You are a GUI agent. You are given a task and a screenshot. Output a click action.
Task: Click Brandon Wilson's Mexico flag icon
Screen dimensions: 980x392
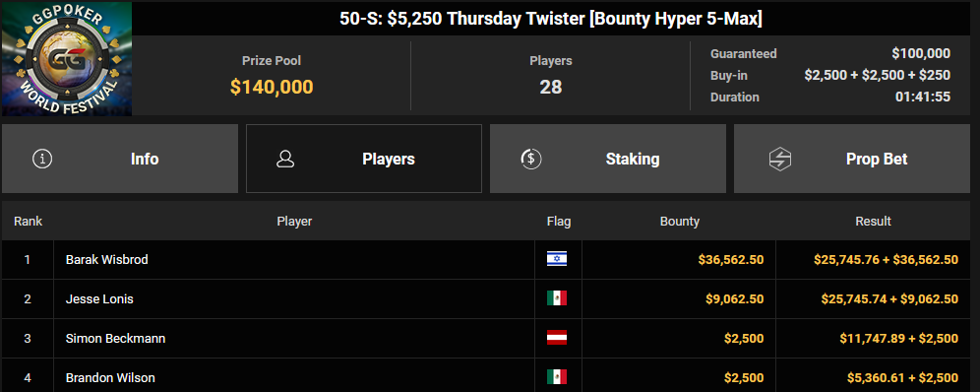tap(557, 377)
